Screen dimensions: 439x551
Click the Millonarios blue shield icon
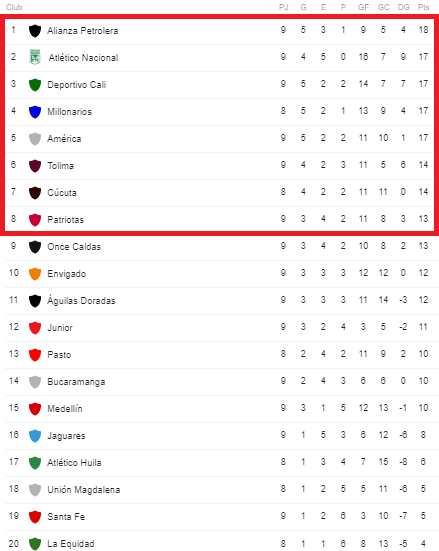35,112
